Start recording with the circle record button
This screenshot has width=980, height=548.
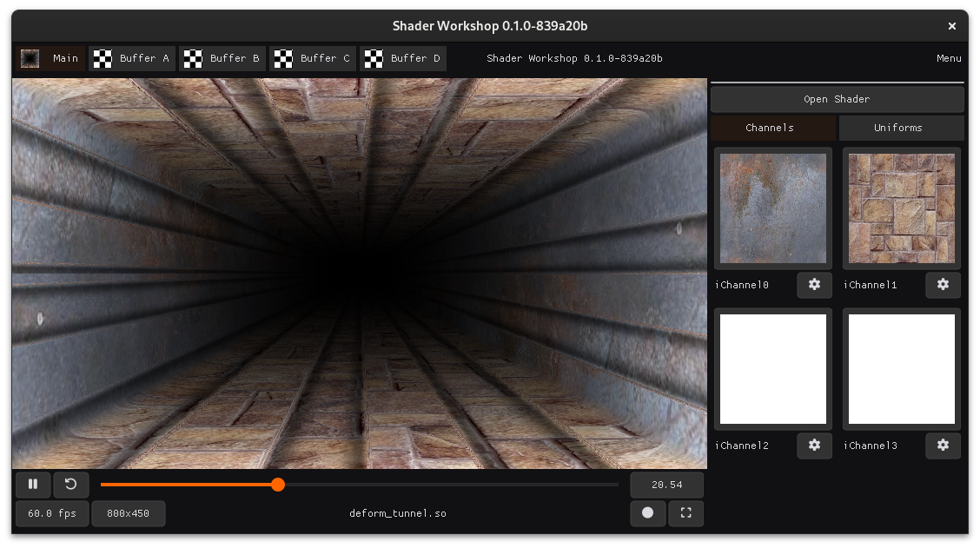[x=647, y=513]
